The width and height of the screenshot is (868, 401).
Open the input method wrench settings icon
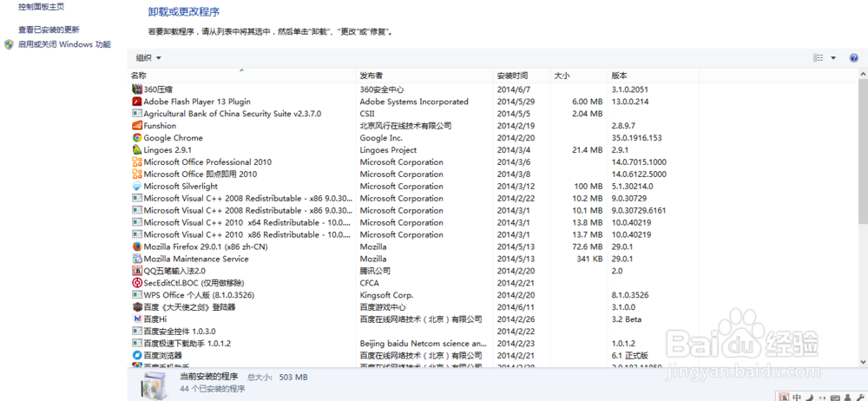(861, 398)
